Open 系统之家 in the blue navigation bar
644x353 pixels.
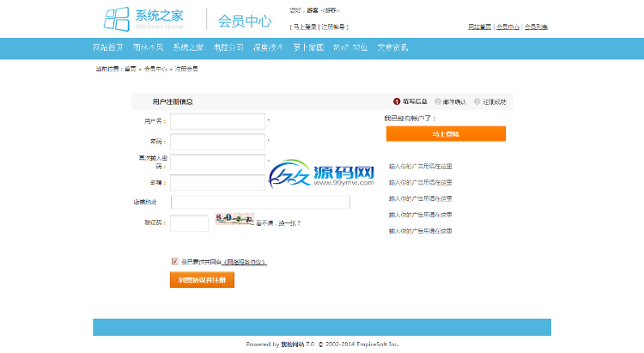tap(188, 48)
